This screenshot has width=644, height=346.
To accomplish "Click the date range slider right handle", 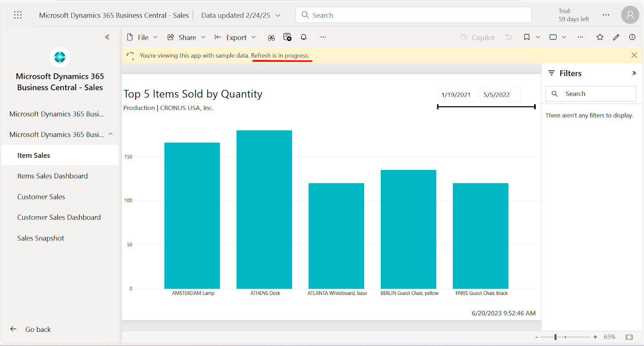I will 535,107.
